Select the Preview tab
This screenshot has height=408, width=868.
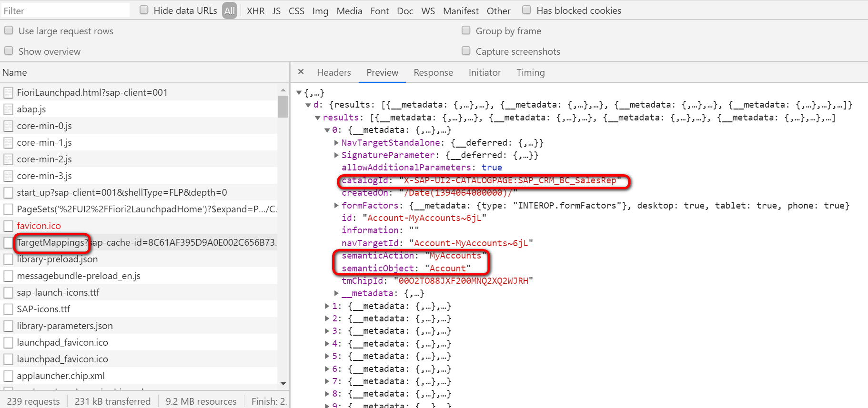(x=382, y=72)
